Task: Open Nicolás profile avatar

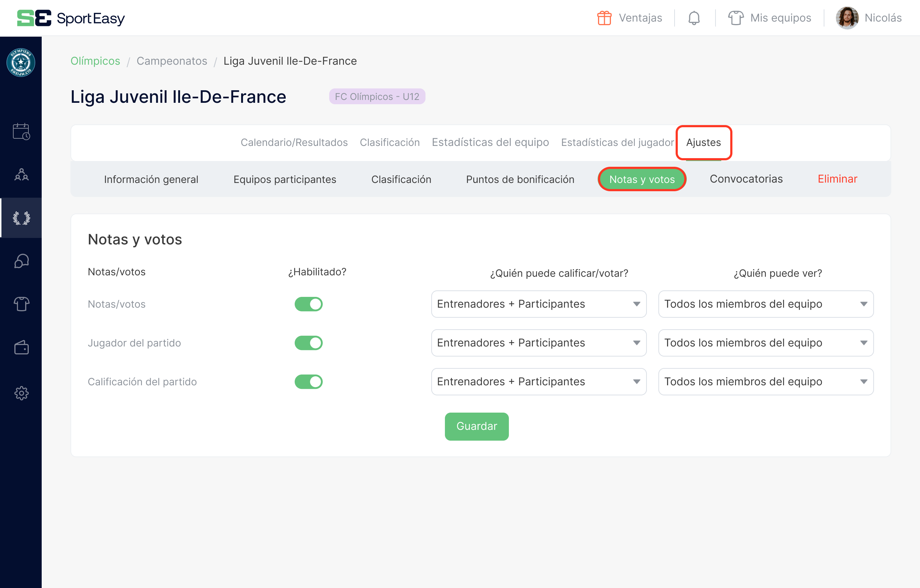Action: [847, 18]
